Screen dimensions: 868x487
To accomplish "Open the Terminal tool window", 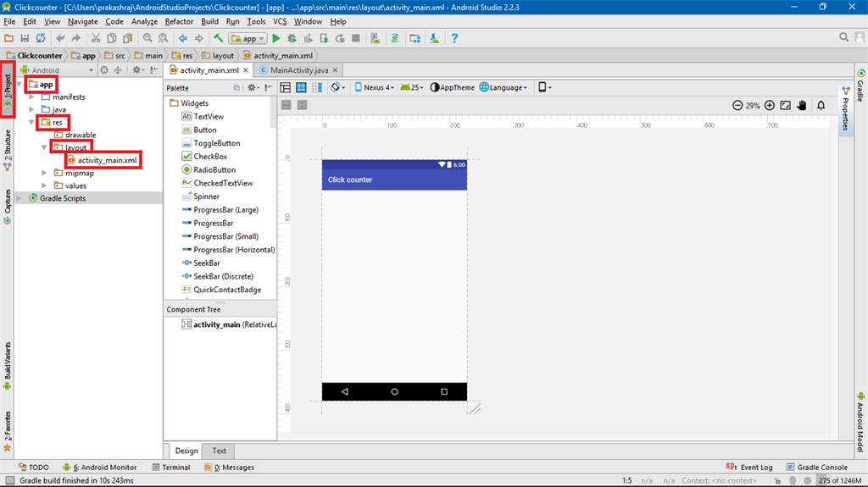I will [171, 467].
